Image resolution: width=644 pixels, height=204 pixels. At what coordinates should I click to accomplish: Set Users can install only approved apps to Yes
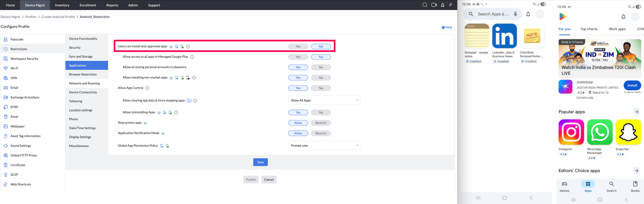[298, 46]
